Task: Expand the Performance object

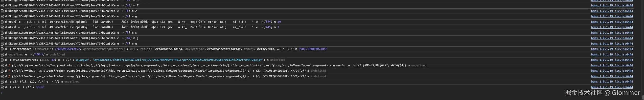Action: point(11,49)
